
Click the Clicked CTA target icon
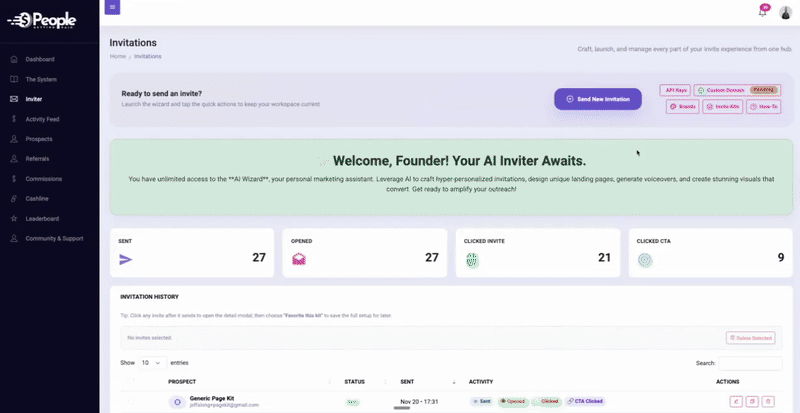click(x=645, y=260)
